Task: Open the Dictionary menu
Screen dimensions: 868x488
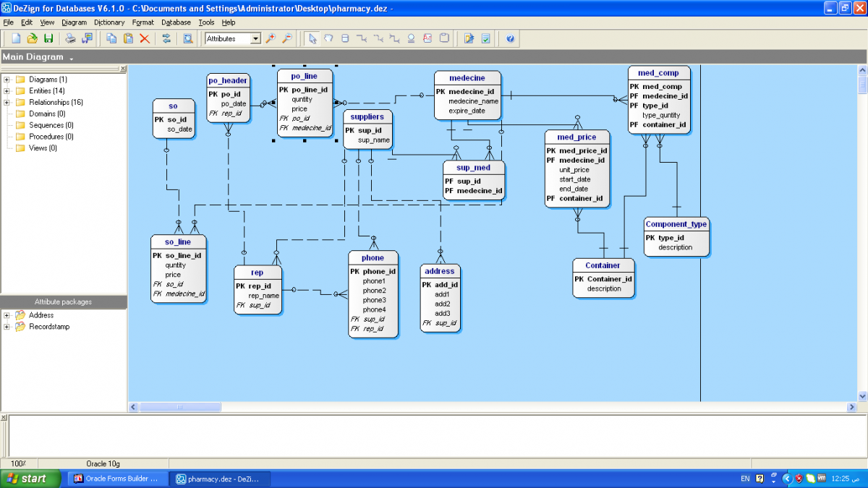Action: tap(109, 22)
